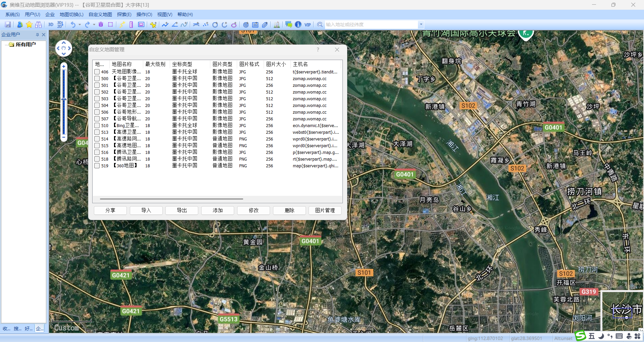Click the blue info icon
Image resolution: width=644 pixels, height=342 pixels.
click(298, 24)
